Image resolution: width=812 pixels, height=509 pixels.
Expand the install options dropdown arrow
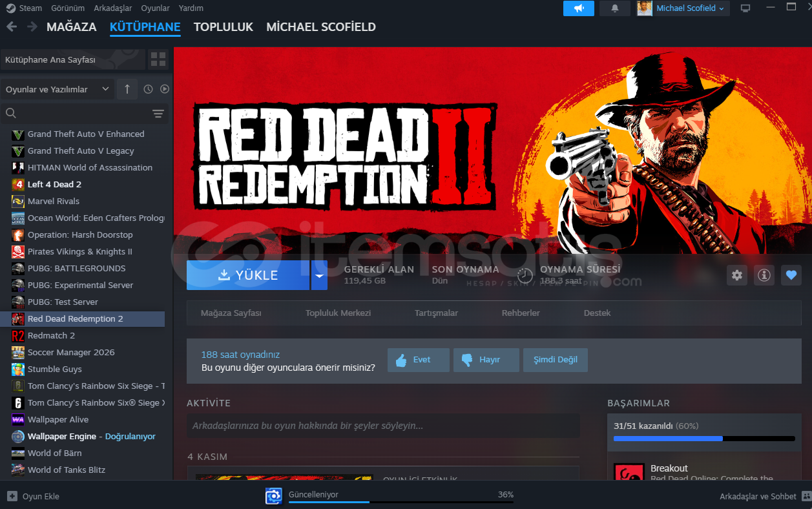(x=319, y=275)
